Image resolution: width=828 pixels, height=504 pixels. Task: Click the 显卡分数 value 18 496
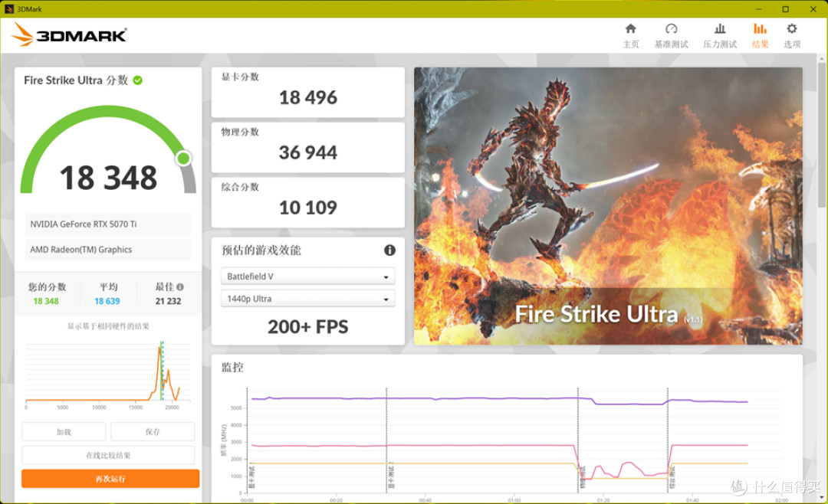coord(308,97)
